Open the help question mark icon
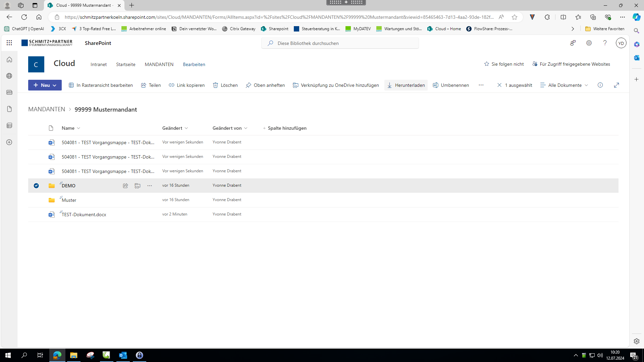644x362 pixels. point(605,43)
